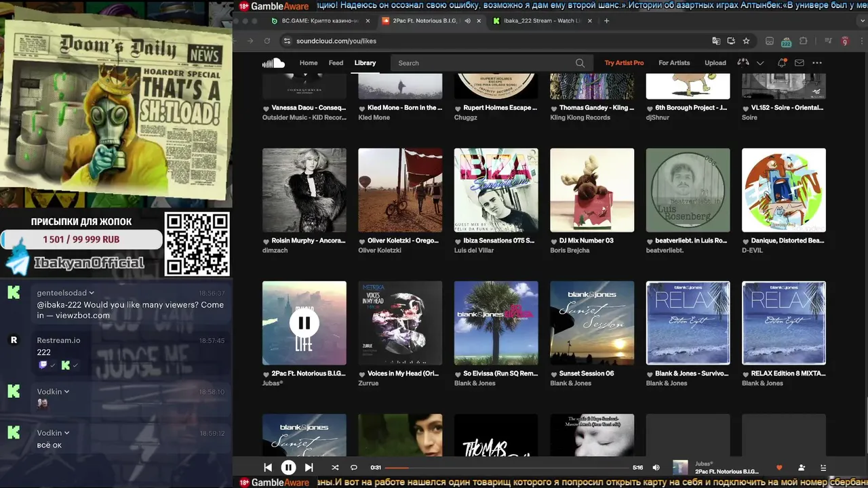This screenshot has width=868, height=488.
Task: Open the Roisin Murphy - Ancora track artwork
Action: pos(304,190)
